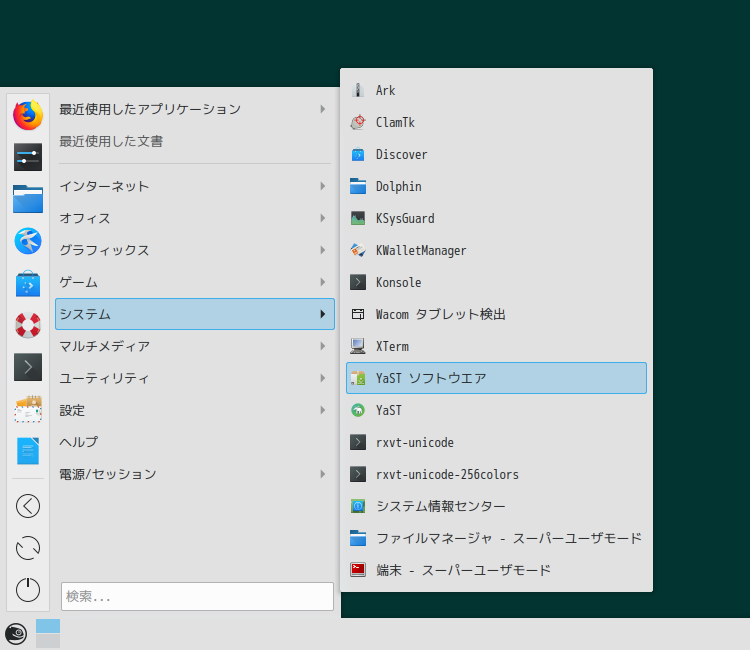Expand the 最近使用したアプリケーション arrow
Viewport: 750px width, 650px height.
tap(323, 109)
